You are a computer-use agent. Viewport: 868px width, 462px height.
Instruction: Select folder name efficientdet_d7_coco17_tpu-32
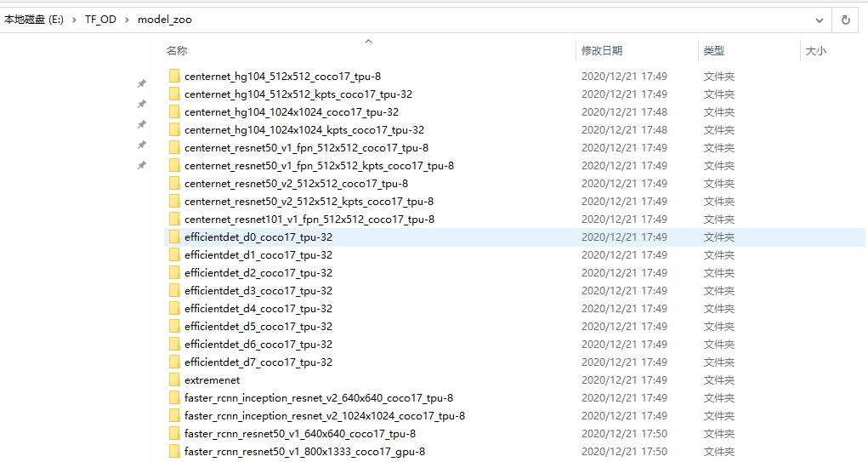(258, 362)
